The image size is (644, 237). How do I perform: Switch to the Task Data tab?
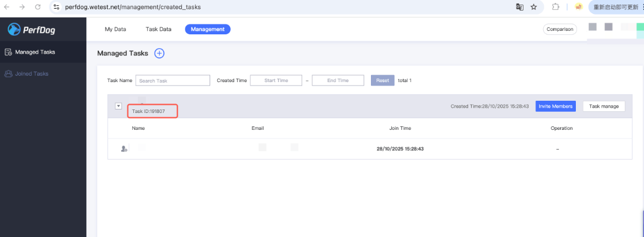point(158,29)
